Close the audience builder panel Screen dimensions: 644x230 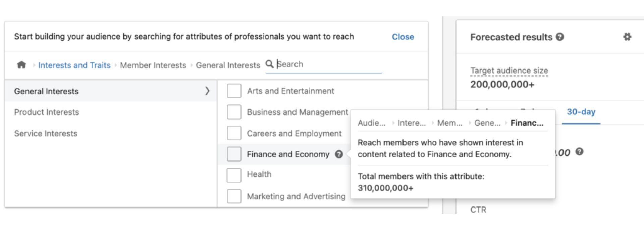tap(403, 37)
